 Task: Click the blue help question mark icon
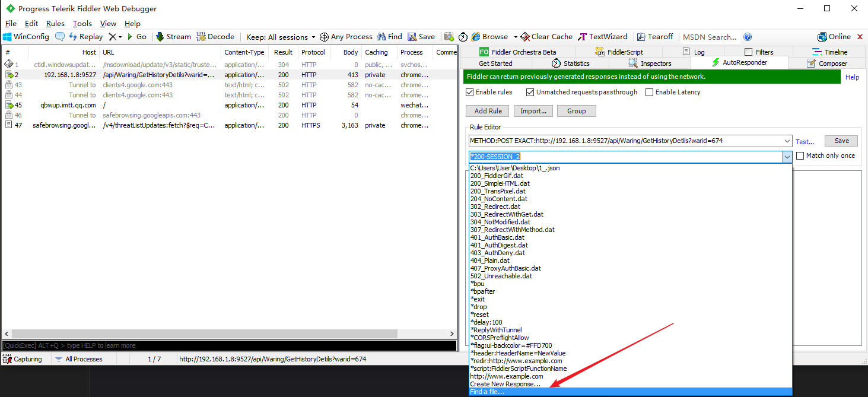(x=748, y=37)
